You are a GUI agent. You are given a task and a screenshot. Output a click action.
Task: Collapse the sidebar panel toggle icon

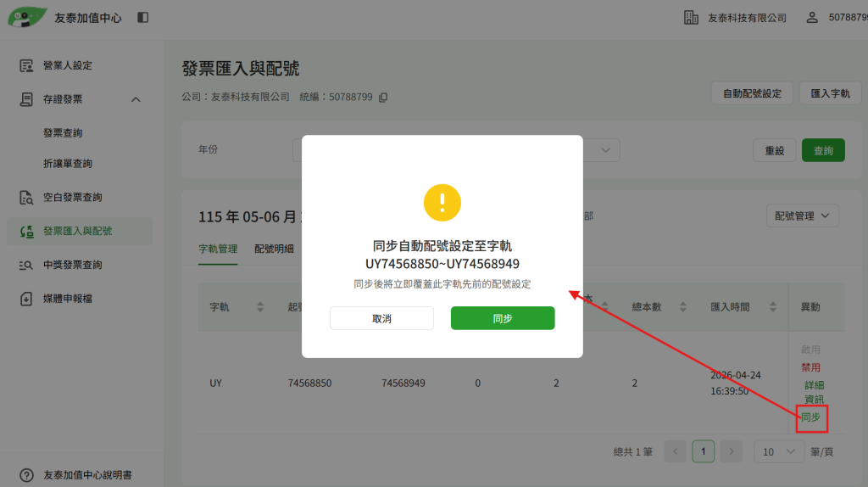coord(142,18)
